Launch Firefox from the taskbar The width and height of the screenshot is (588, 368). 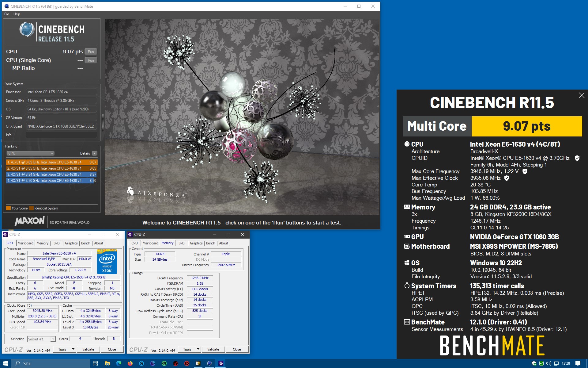pos(130,363)
